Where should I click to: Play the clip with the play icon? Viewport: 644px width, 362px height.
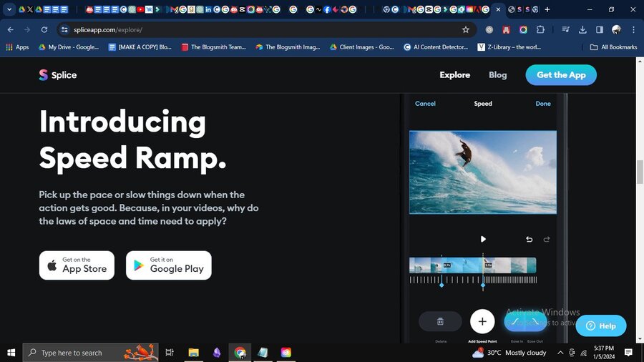click(x=483, y=239)
